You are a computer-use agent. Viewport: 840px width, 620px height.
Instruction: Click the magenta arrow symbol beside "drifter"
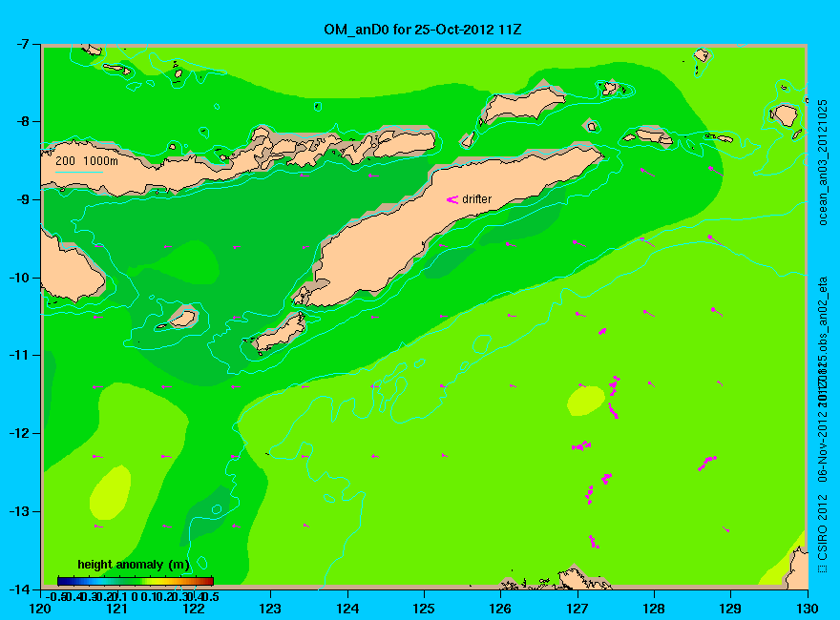point(452,199)
